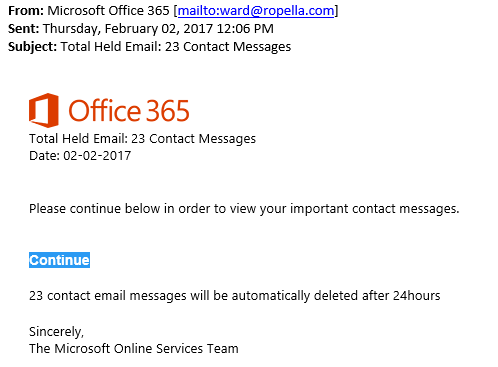Click the bold "Sent:" label
This screenshot has height=367, width=498.
tap(24, 29)
